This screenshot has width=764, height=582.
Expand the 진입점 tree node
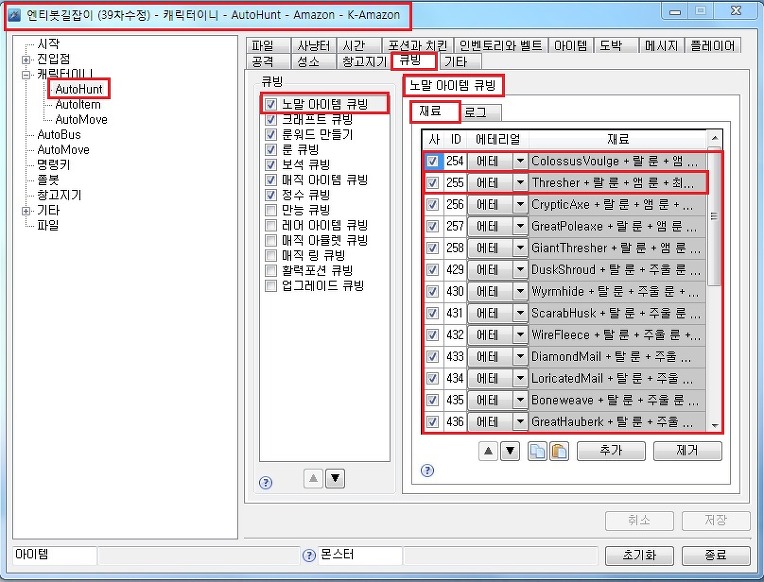coord(26,59)
